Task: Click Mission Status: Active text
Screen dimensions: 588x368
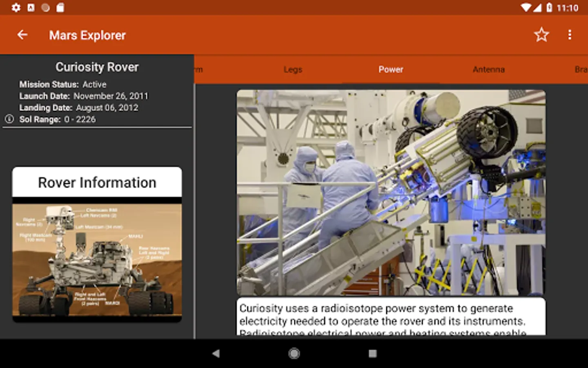Action: tap(63, 84)
